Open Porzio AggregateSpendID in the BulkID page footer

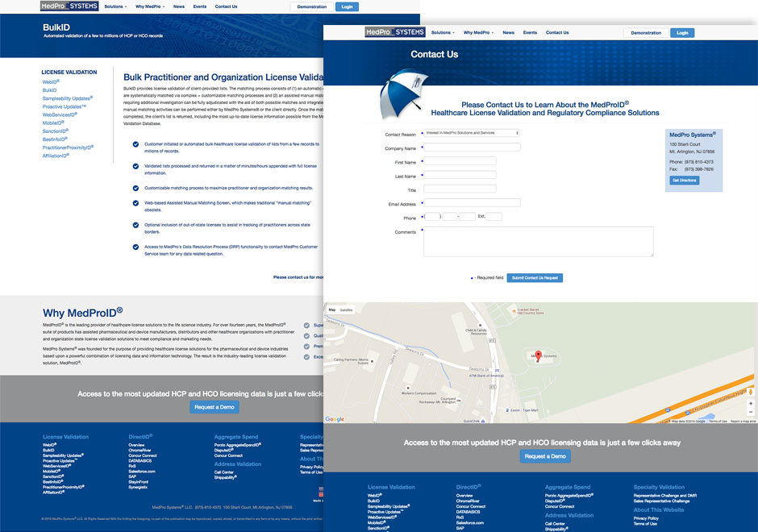[x=237, y=445]
